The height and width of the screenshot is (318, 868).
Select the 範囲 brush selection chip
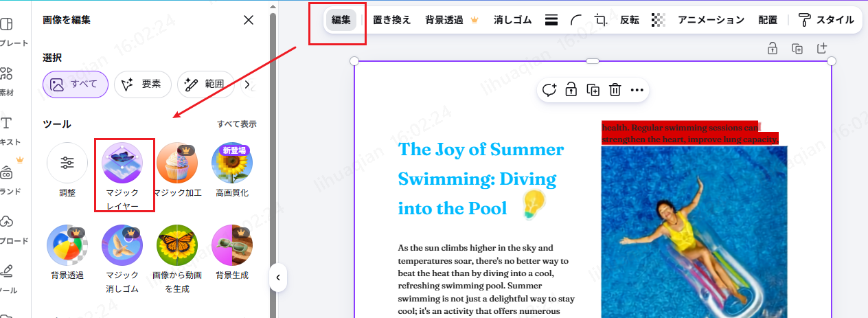206,84
